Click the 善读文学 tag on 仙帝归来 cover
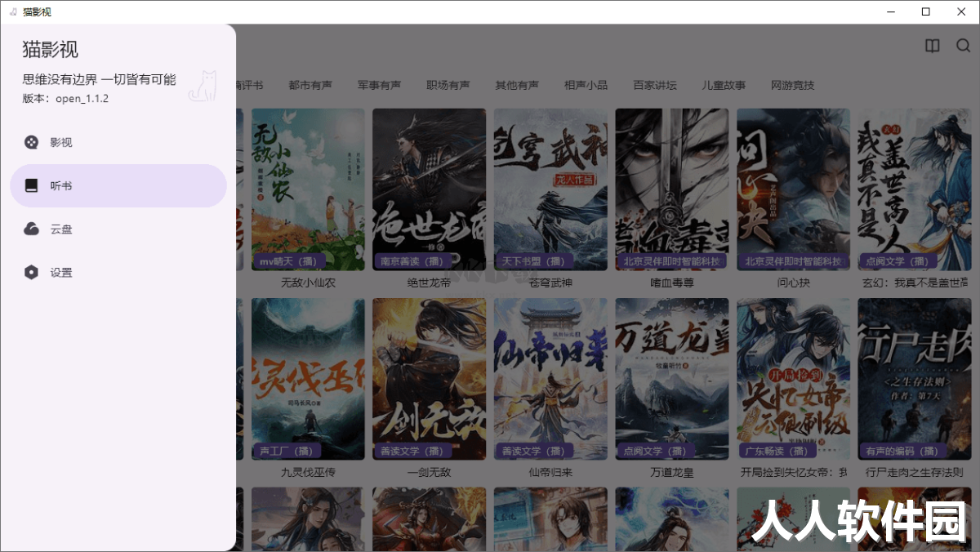980x552 pixels. (x=533, y=451)
